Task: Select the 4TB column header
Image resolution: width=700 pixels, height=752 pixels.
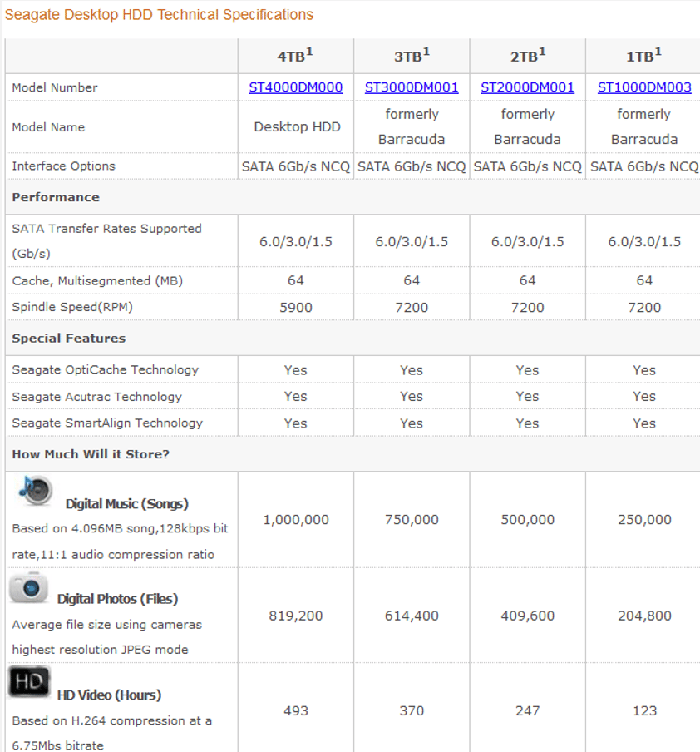Action: tap(295, 56)
